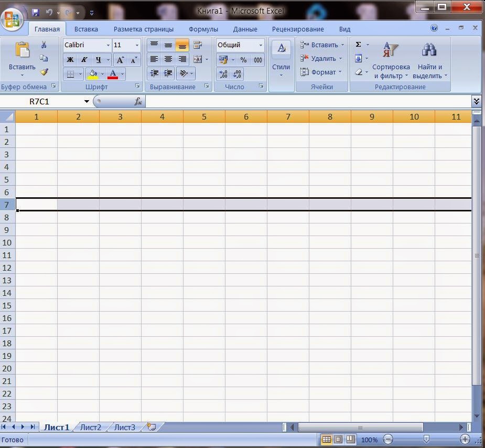Switch to Формулы ribbon tab

(x=203, y=29)
